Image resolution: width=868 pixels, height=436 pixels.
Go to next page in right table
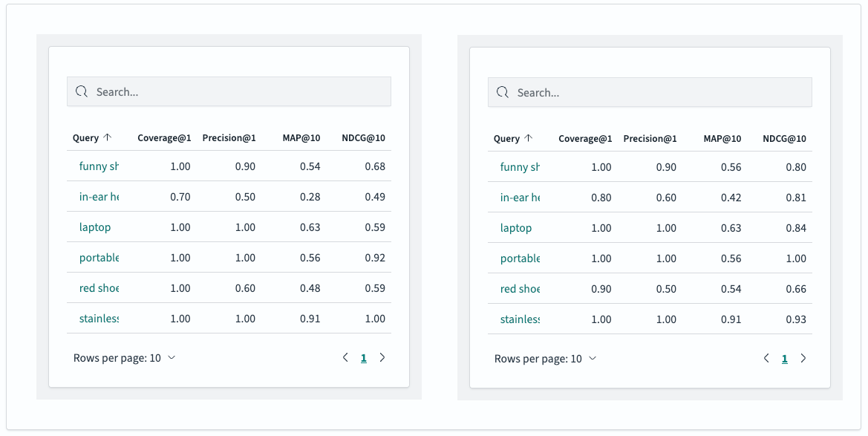click(803, 358)
